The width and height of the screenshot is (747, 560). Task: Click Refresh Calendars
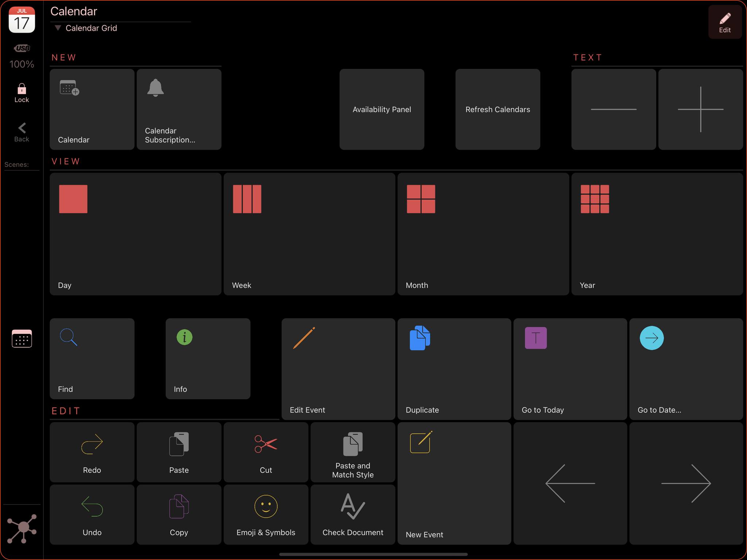pyautogui.click(x=498, y=109)
